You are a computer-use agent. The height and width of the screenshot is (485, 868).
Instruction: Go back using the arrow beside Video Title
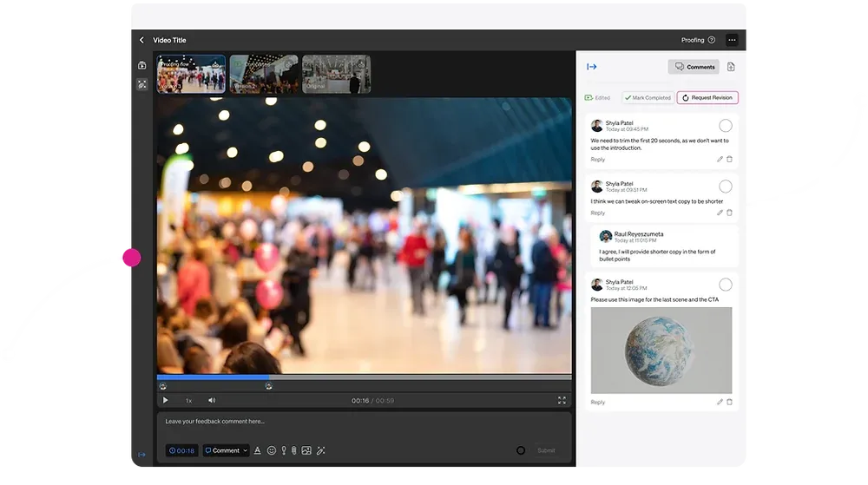pyautogui.click(x=141, y=40)
